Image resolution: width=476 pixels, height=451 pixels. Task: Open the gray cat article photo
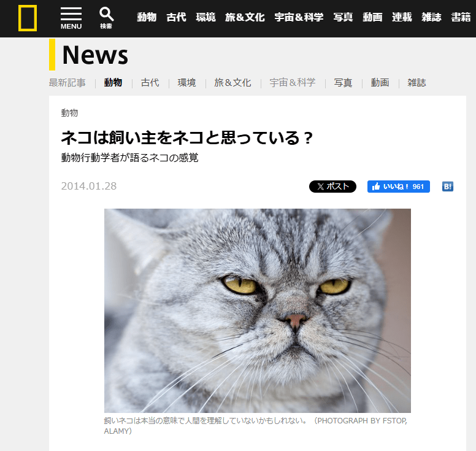click(x=258, y=310)
